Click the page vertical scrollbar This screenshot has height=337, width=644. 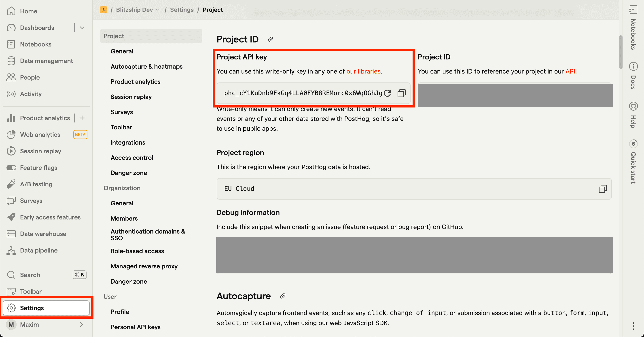coord(621,52)
